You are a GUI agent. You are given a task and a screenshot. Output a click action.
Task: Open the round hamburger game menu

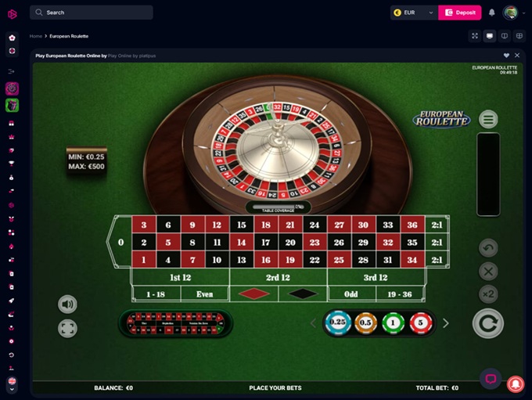pyautogui.click(x=488, y=119)
